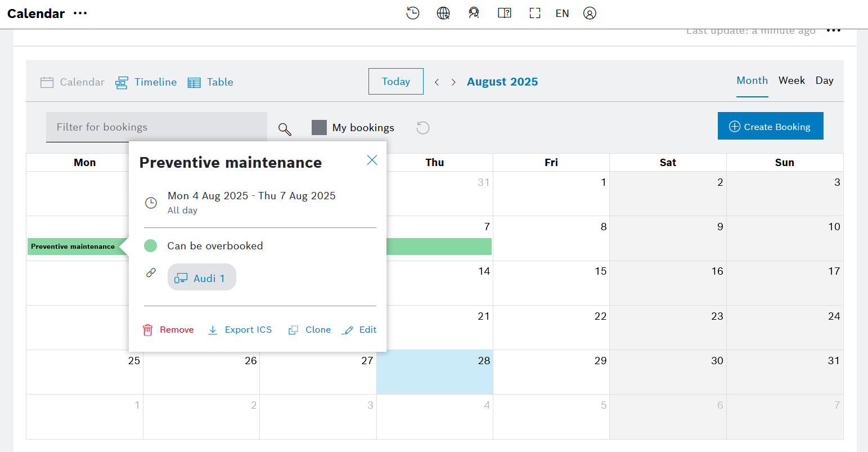This screenshot has width=868, height=452.
Task: Go to previous month with left chevron
Action: [437, 82]
